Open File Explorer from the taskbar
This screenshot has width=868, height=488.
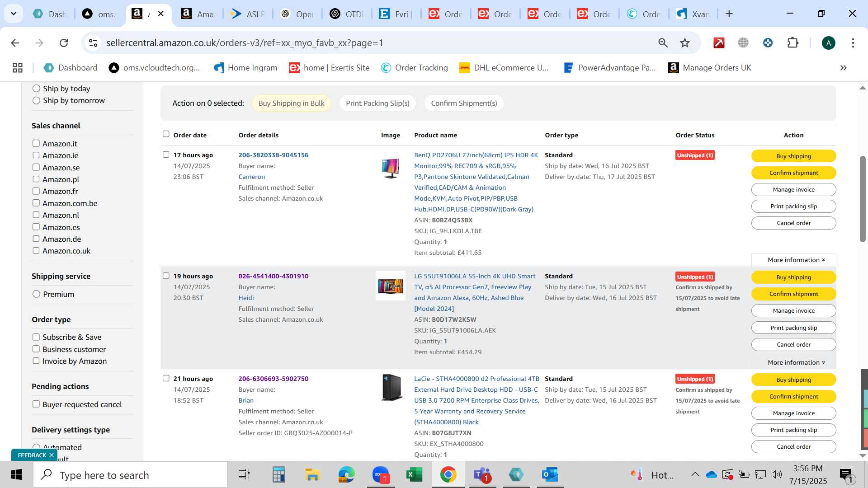click(x=312, y=475)
